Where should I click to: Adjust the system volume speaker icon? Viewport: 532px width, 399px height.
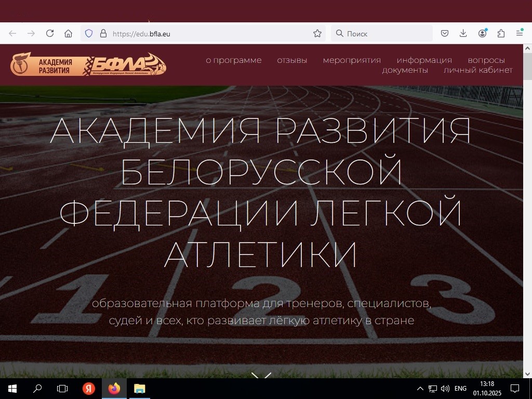(445, 389)
